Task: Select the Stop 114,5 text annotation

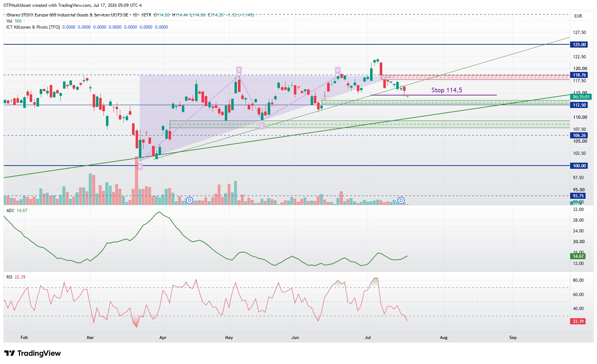Action: (x=446, y=90)
